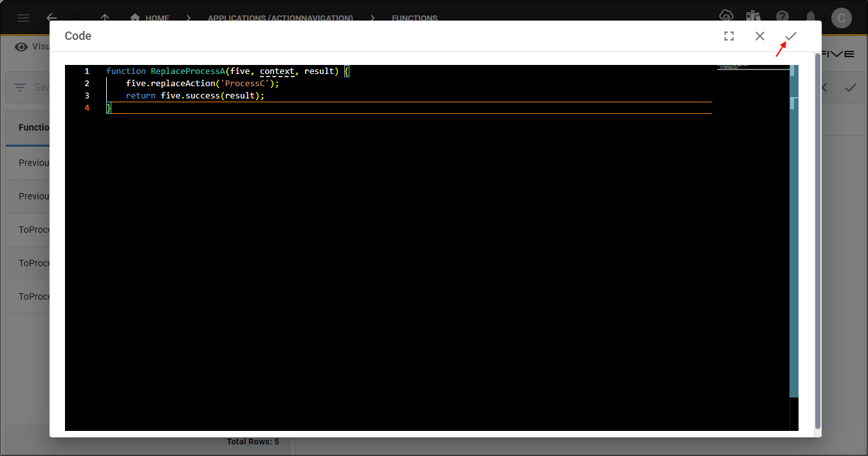Open the user avatar labeled C
The height and width of the screenshot is (456, 868).
[841, 18]
